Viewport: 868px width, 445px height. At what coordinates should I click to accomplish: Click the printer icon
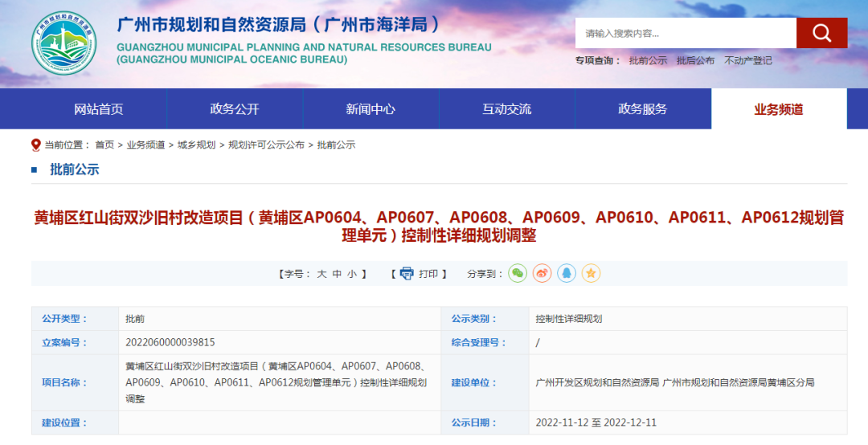click(x=407, y=273)
